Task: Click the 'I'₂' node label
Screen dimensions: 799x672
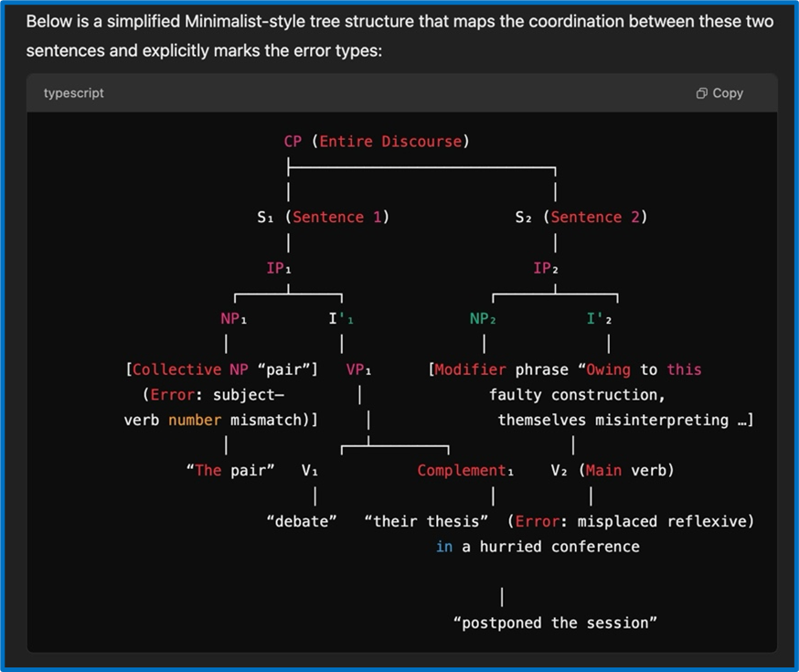Action: coord(600,319)
